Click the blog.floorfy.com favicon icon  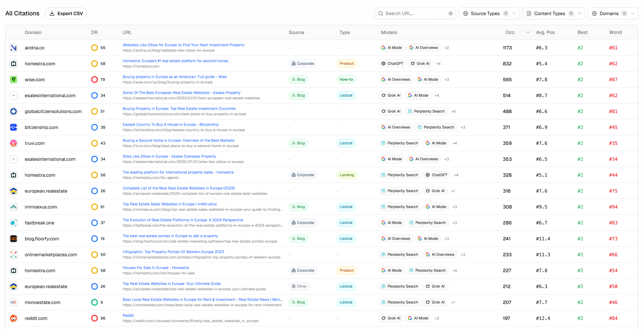pyautogui.click(x=13, y=239)
